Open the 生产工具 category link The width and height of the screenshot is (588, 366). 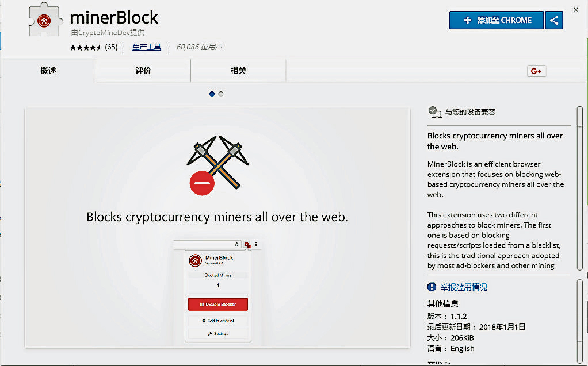click(147, 47)
